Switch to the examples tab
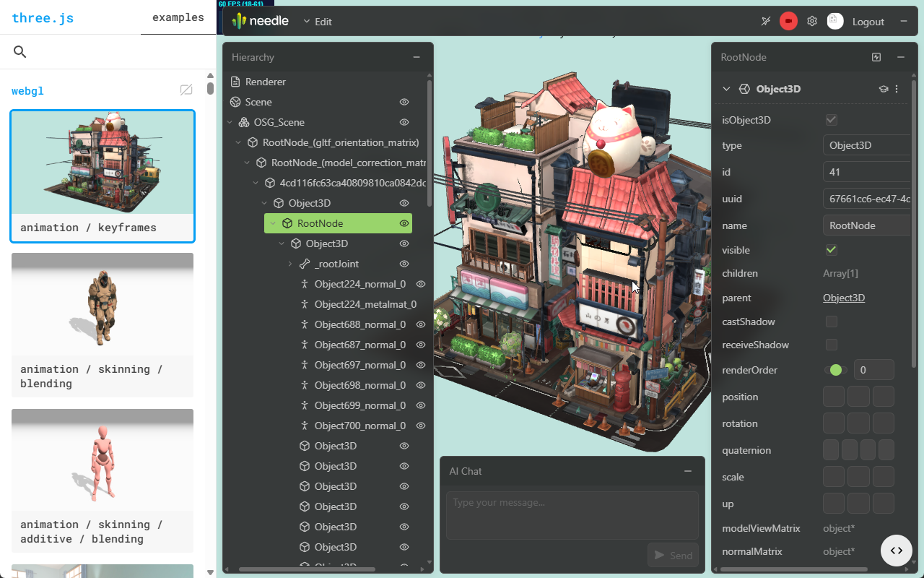 tap(178, 17)
